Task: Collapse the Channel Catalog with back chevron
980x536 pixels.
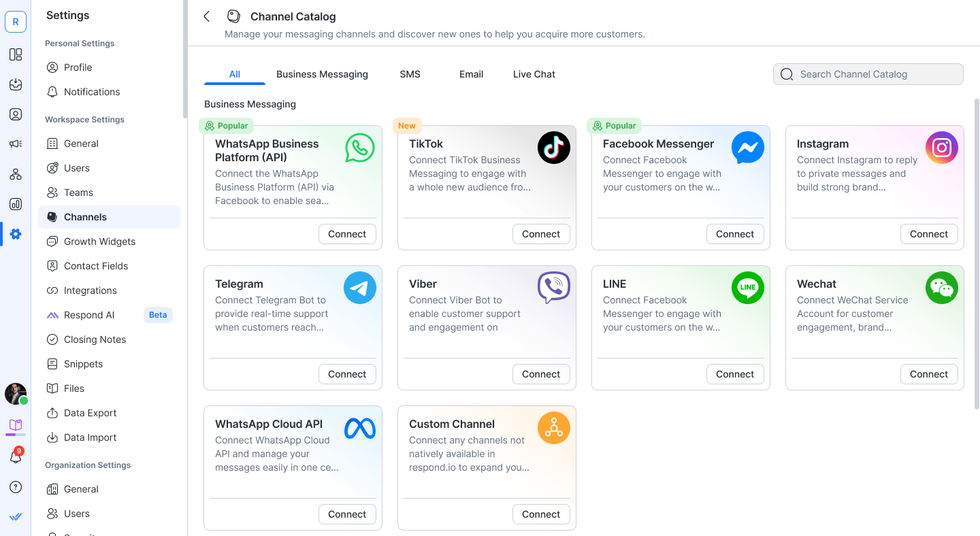Action: tap(206, 16)
